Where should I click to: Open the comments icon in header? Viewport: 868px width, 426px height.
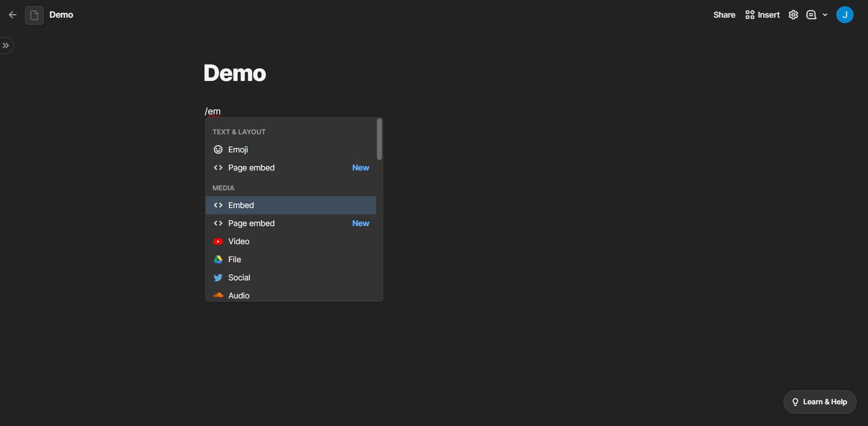tap(811, 15)
